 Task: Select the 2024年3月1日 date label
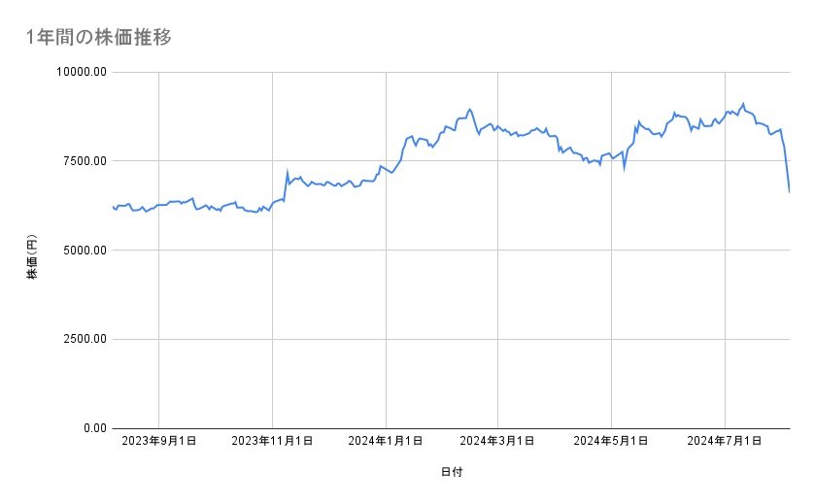498,441
